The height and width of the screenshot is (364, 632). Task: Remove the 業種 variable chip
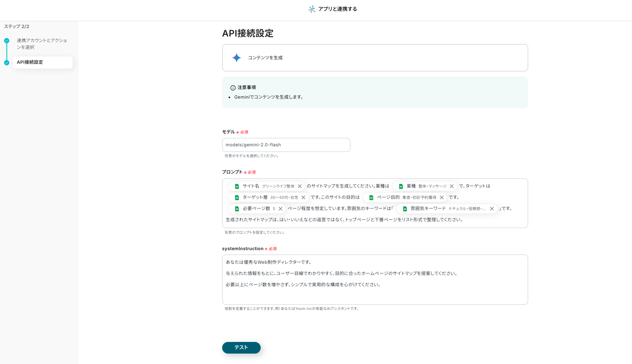(x=452, y=186)
